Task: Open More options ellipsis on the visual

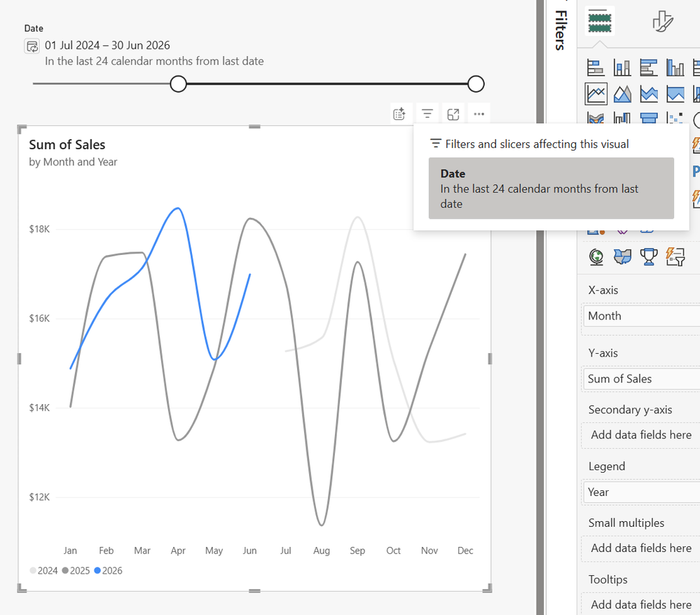Action: click(x=479, y=114)
